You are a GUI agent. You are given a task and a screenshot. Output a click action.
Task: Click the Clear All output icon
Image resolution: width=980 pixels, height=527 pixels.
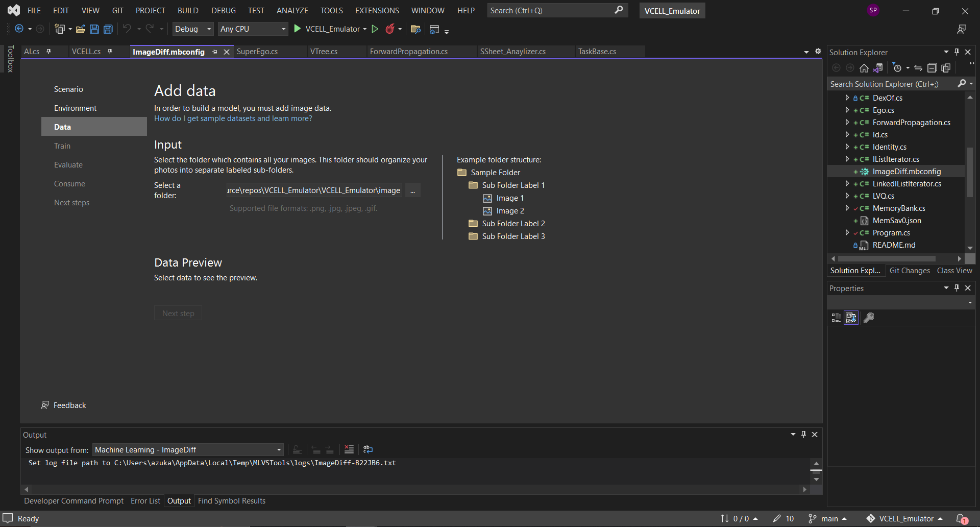click(x=349, y=449)
